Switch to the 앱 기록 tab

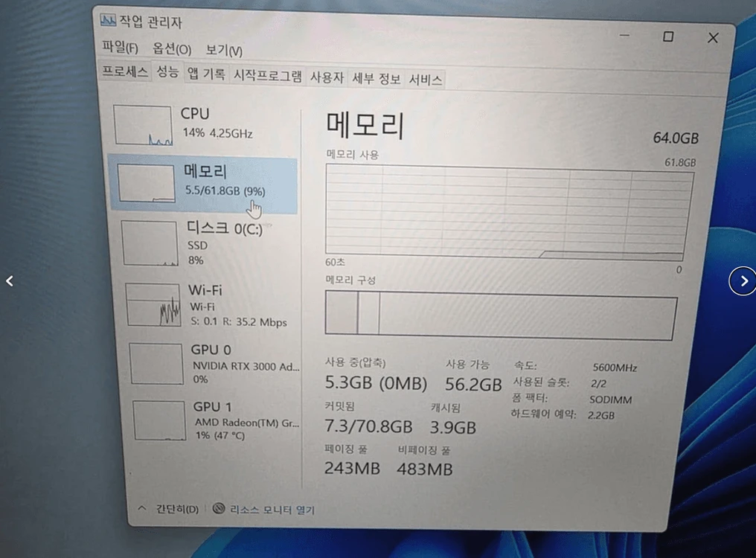206,74
